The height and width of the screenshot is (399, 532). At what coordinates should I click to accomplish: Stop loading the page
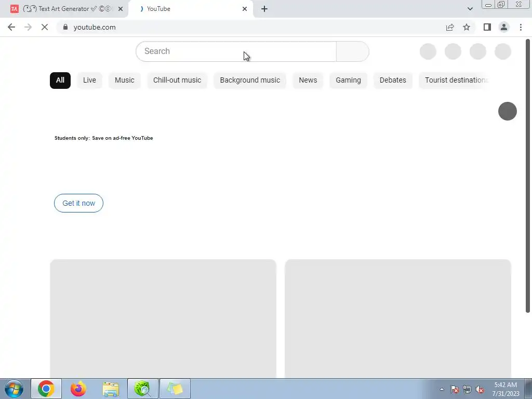coord(45,27)
